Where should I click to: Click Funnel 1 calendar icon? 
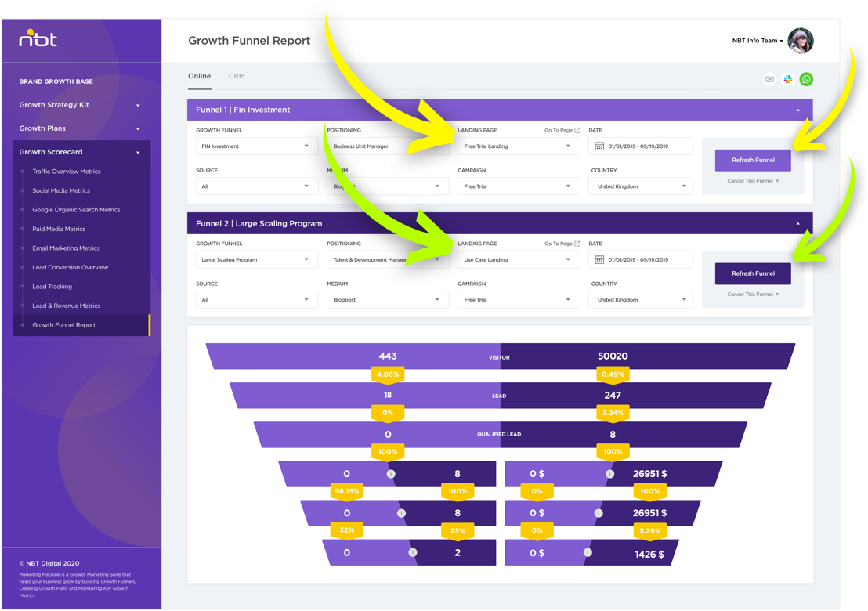coord(599,146)
